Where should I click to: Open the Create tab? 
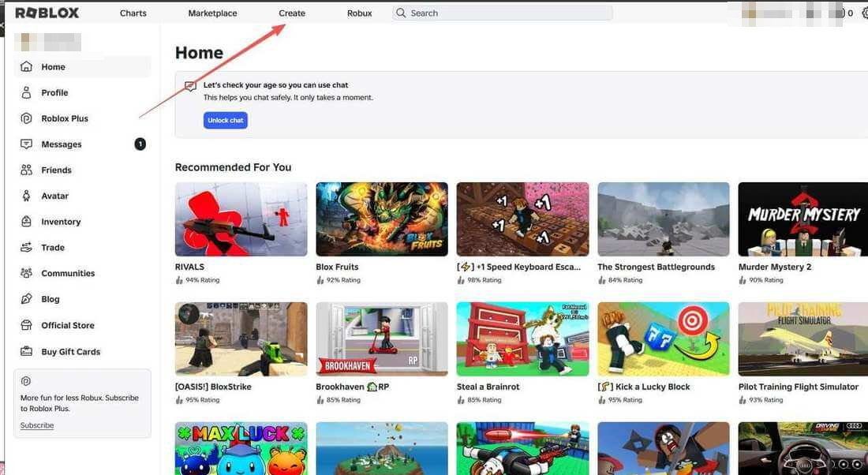[x=292, y=13]
